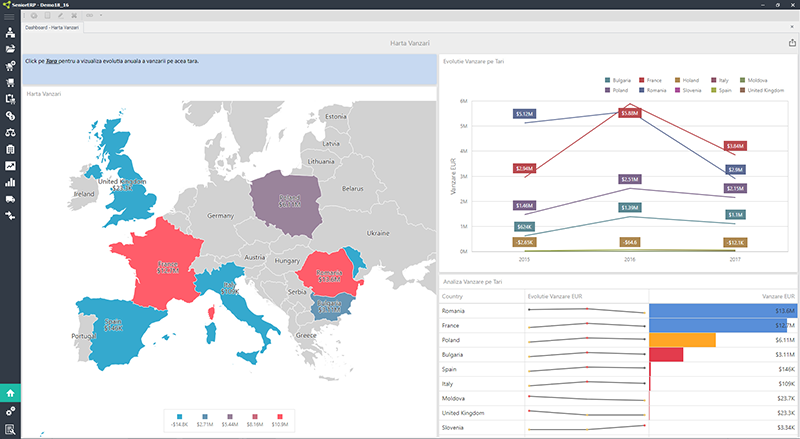Click the $5.88M data label on chart
This screenshot has height=439, width=800.
(629, 113)
